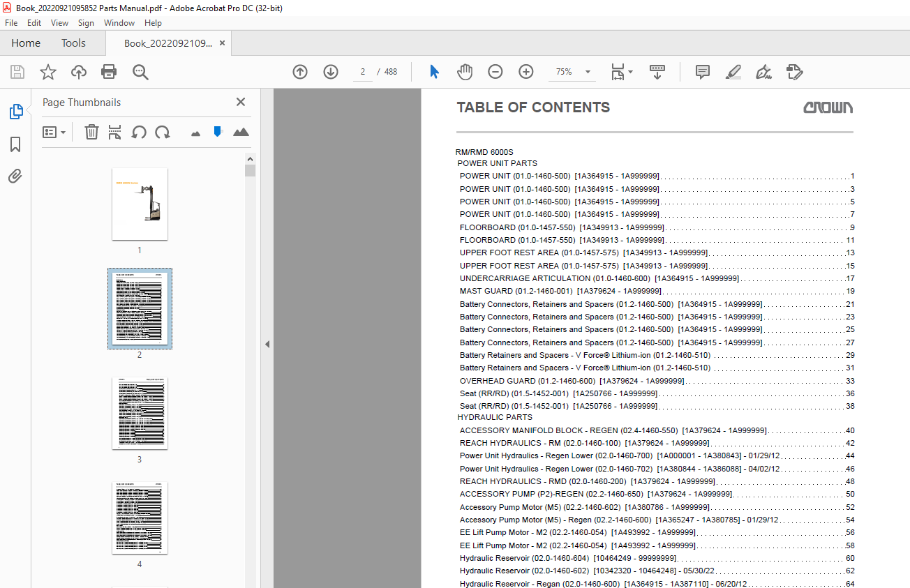Switch to the Home tab
Image resolution: width=910 pixels, height=588 pixels.
[x=26, y=43]
